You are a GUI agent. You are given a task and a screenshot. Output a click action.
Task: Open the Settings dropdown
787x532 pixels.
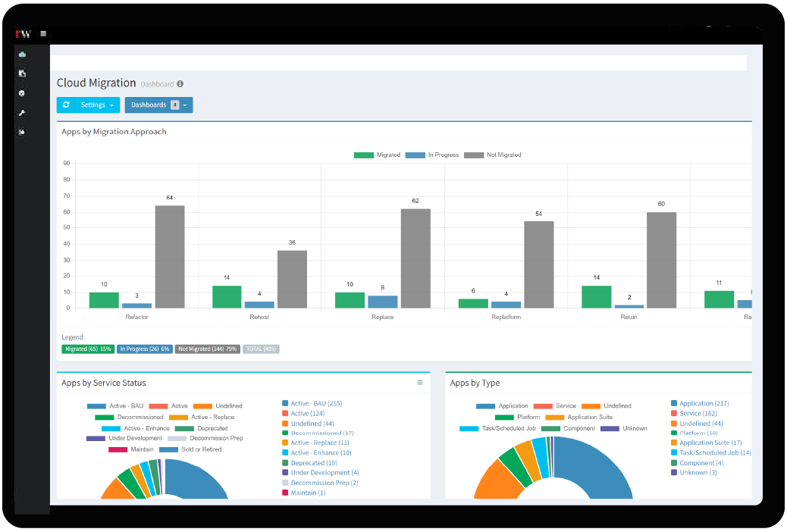point(97,105)
